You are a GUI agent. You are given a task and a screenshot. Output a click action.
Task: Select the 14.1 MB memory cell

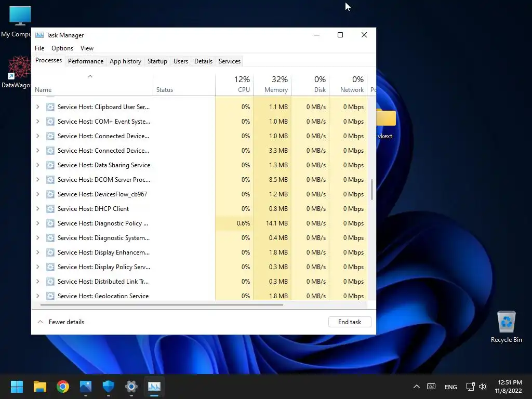[x=272, y=223]
